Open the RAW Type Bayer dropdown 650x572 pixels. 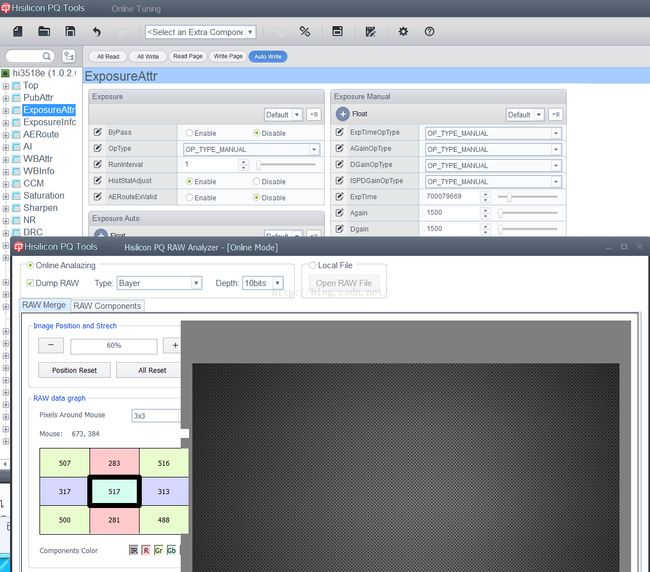click(159, 283)
